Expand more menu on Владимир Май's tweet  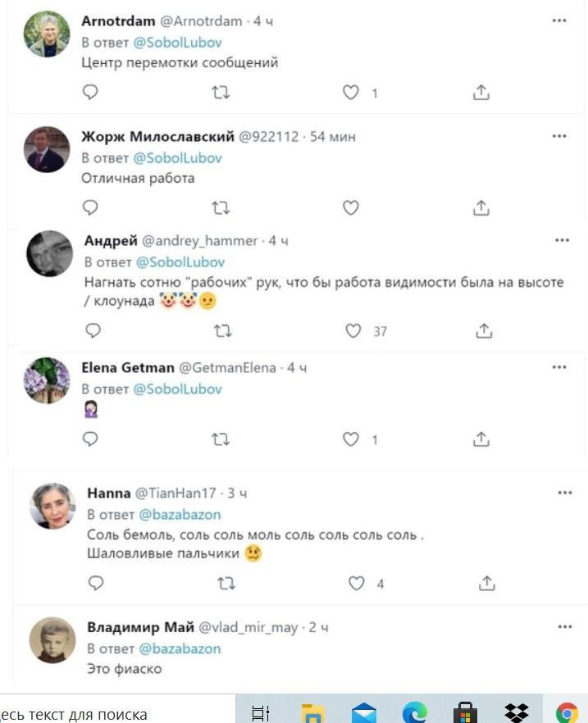click(564, 627)
